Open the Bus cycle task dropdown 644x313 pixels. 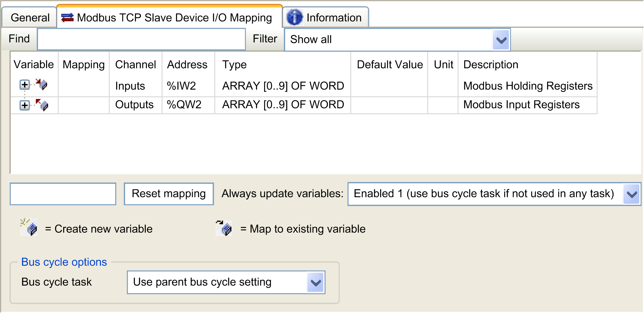(315, 282)
